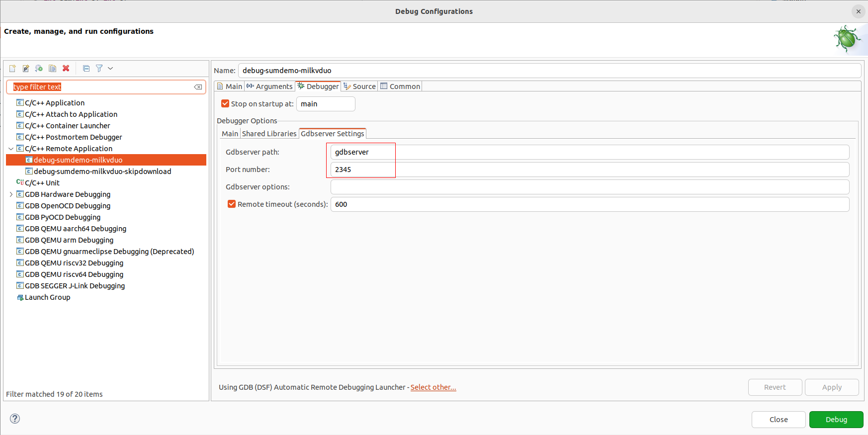Clear the filter text with the erase icon

(x=198, y=87)
